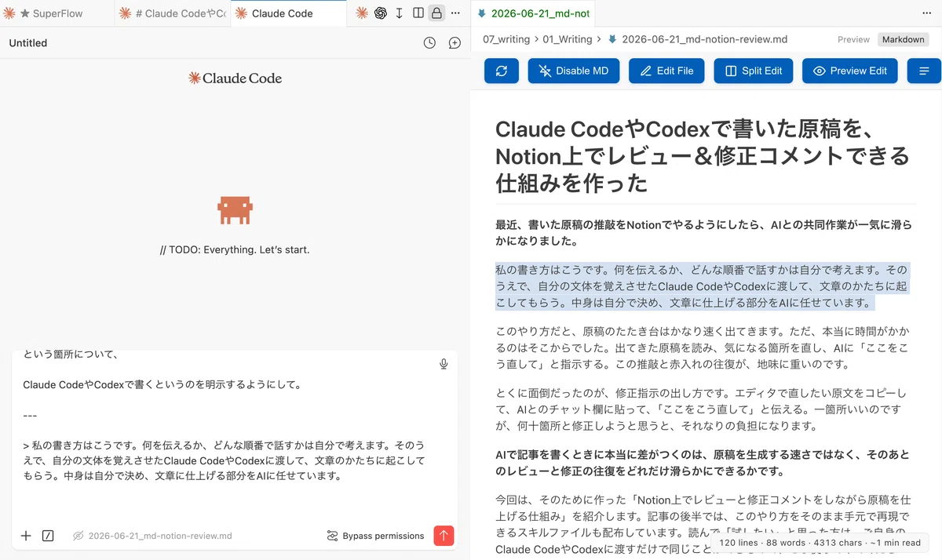Open the slash commands icon
The image size is (942, 560).
coord(48,536)
